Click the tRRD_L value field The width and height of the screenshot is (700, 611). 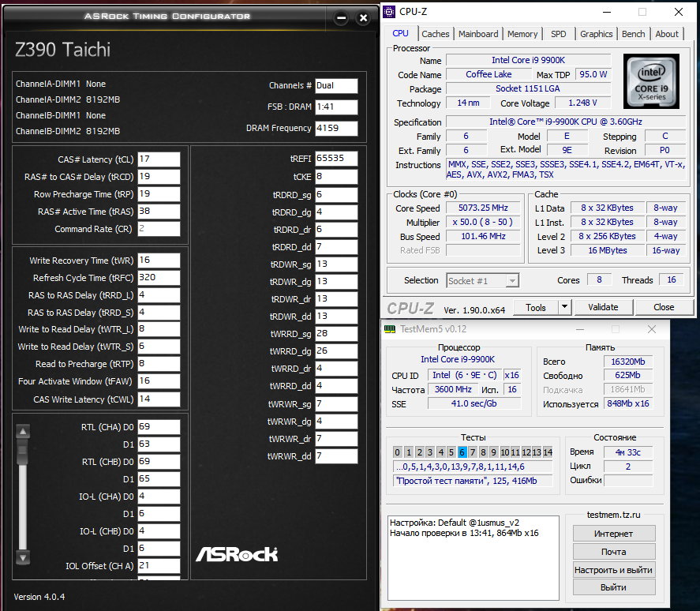159,294
